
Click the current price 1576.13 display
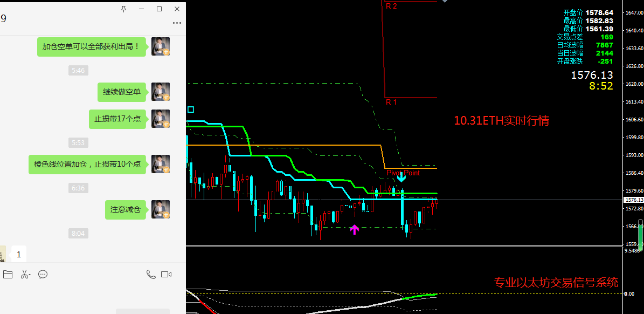coord(592,75)
